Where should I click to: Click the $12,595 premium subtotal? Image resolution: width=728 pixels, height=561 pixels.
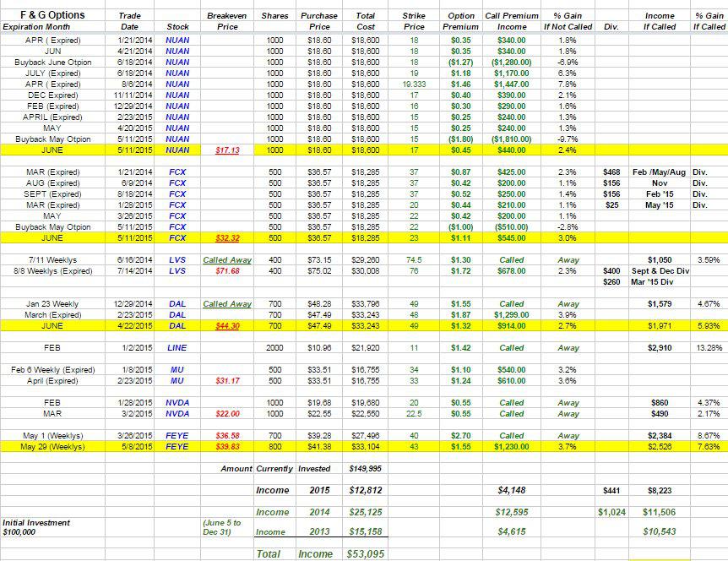512,512
